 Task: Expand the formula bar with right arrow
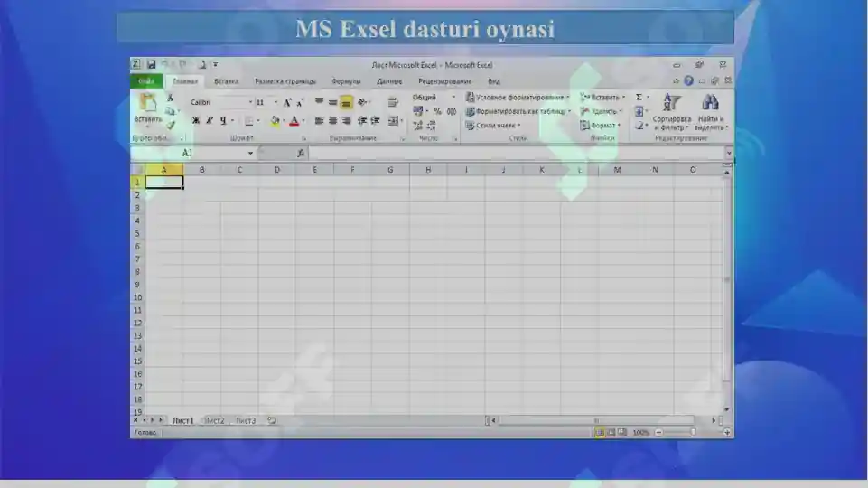[729, 154]
